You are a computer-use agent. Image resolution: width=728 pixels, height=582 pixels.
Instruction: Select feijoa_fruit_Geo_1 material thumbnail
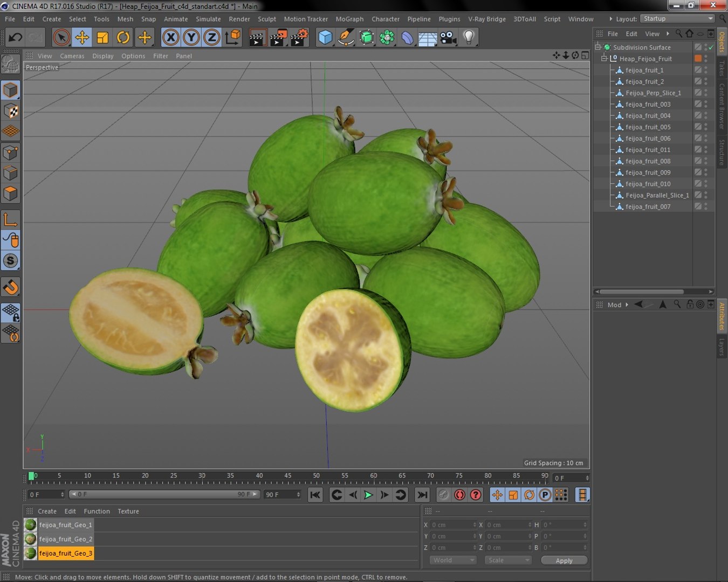(31, 524)
